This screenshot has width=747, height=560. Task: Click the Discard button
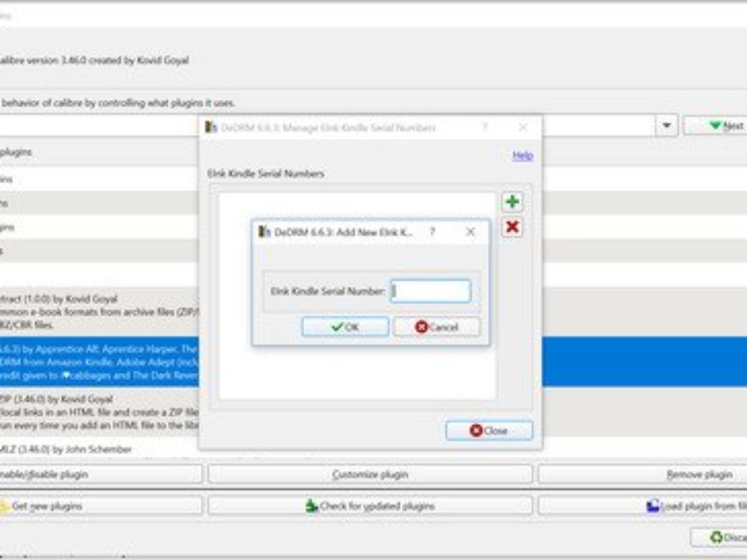(719, 537)
